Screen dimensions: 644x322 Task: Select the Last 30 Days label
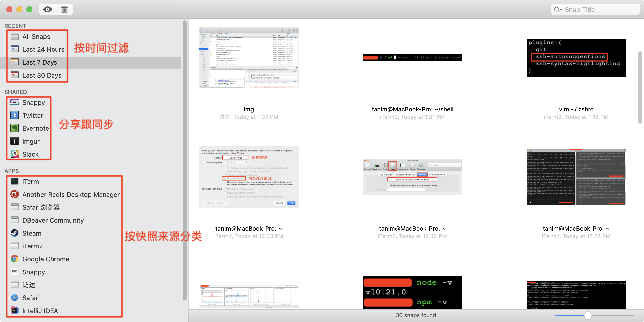click(42, 75)
